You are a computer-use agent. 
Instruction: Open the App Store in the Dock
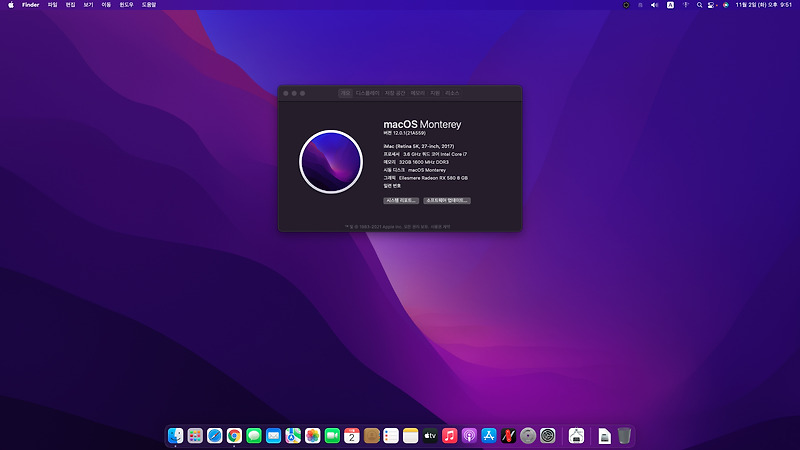tap(489, 436)
